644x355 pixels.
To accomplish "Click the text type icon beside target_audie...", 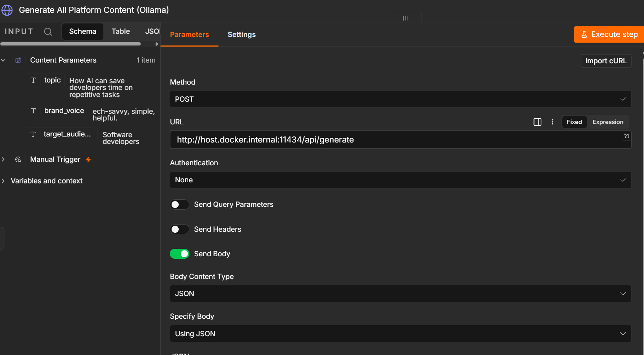I will pos(33,134).
